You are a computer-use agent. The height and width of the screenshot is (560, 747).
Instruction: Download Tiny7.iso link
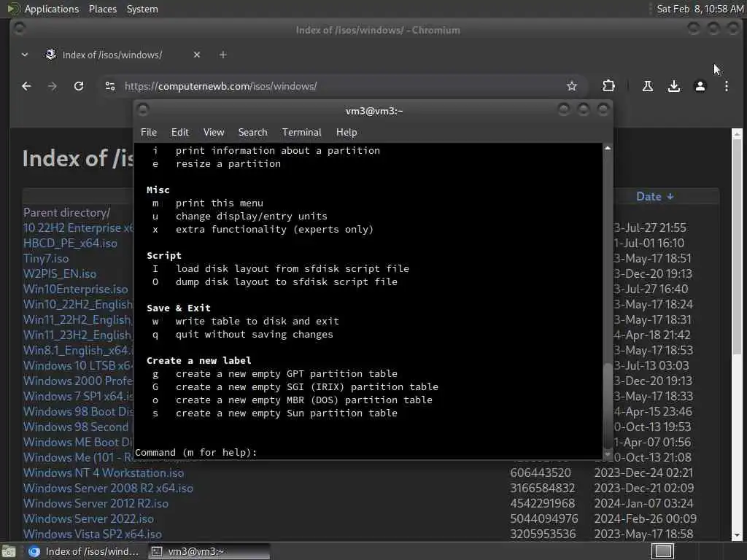click(x=46, y=258)
